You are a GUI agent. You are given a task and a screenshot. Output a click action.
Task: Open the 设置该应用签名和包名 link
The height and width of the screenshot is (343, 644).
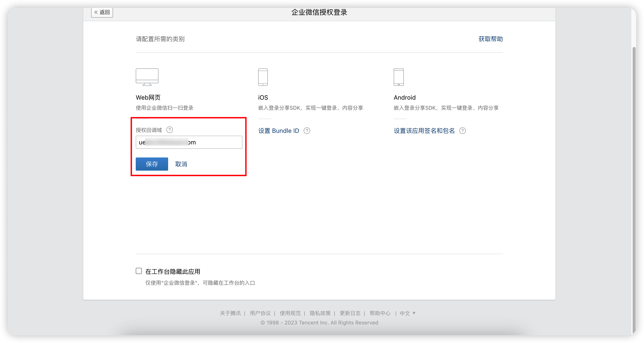pos(424,131)
